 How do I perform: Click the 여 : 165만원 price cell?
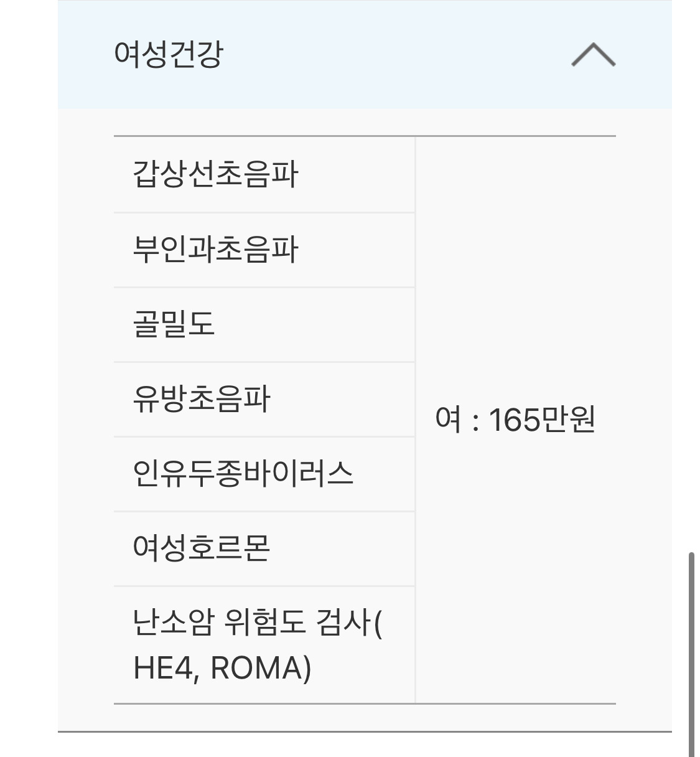[515, 420]
